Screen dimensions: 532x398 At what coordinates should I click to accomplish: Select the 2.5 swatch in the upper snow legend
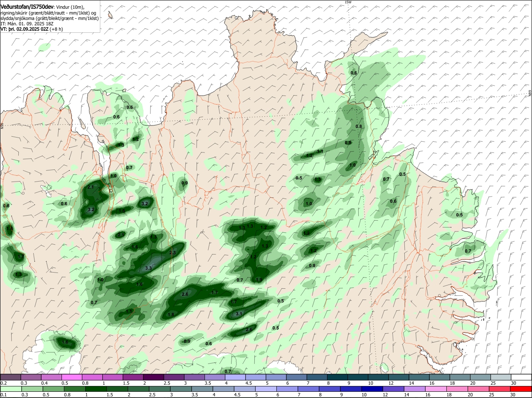[174, 377]
